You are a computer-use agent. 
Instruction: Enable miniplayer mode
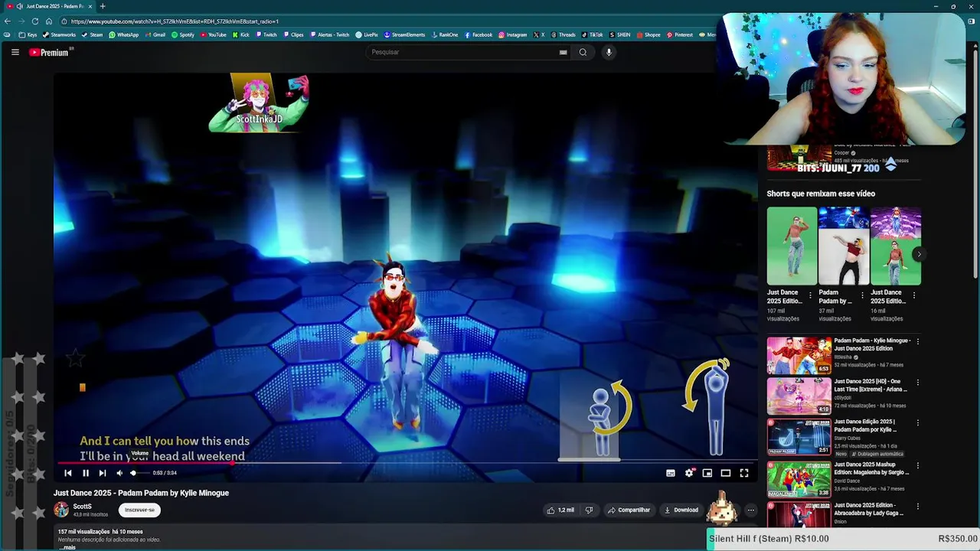pos(707,473)
